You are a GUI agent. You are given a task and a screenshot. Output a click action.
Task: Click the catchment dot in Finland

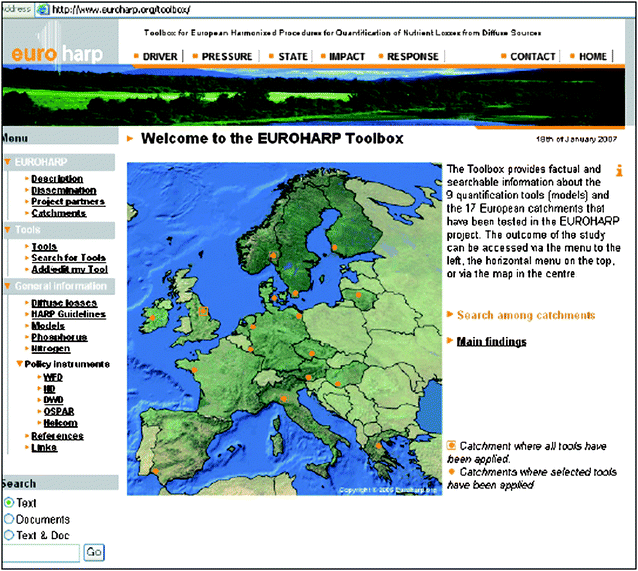click(334, 247)
